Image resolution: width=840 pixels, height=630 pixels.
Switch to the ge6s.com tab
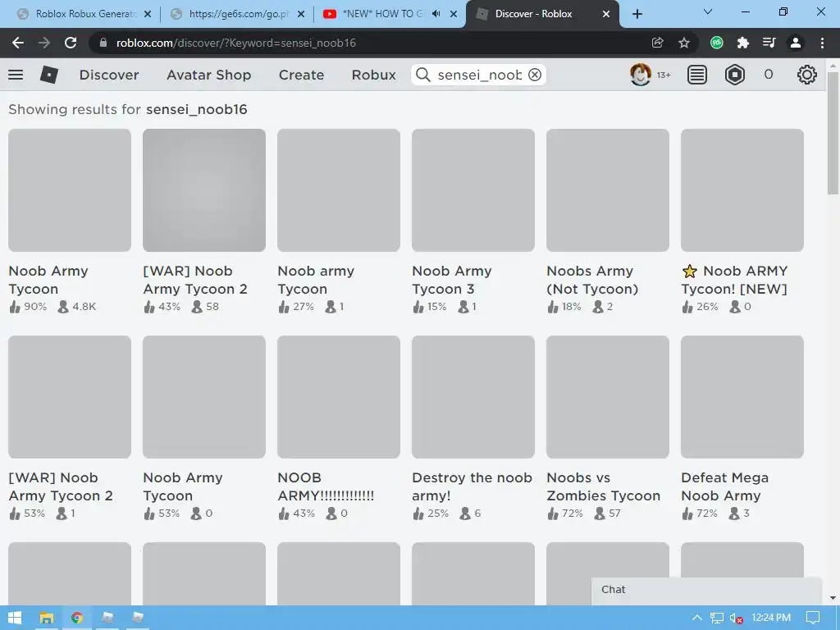click(x=237, y=14)
